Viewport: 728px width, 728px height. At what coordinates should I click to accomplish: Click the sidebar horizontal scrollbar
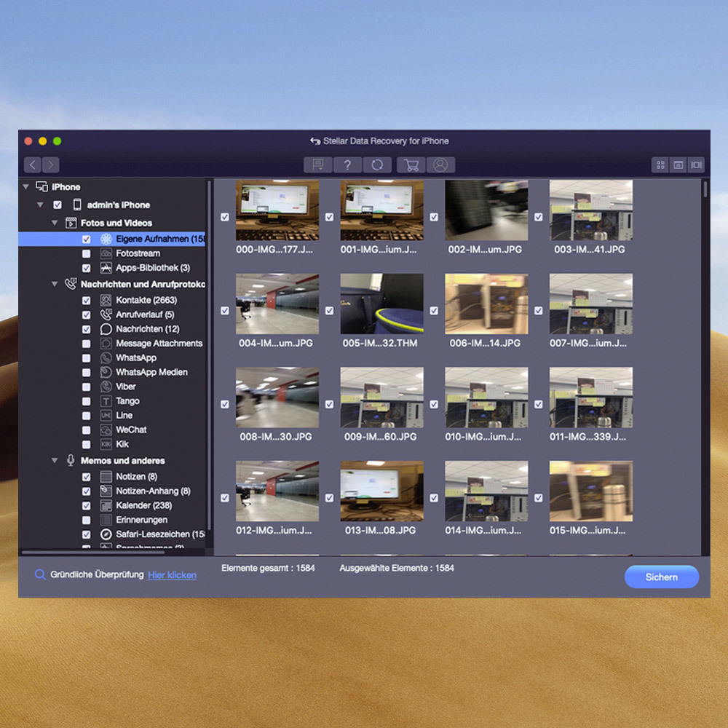click(x=93, y=553)
